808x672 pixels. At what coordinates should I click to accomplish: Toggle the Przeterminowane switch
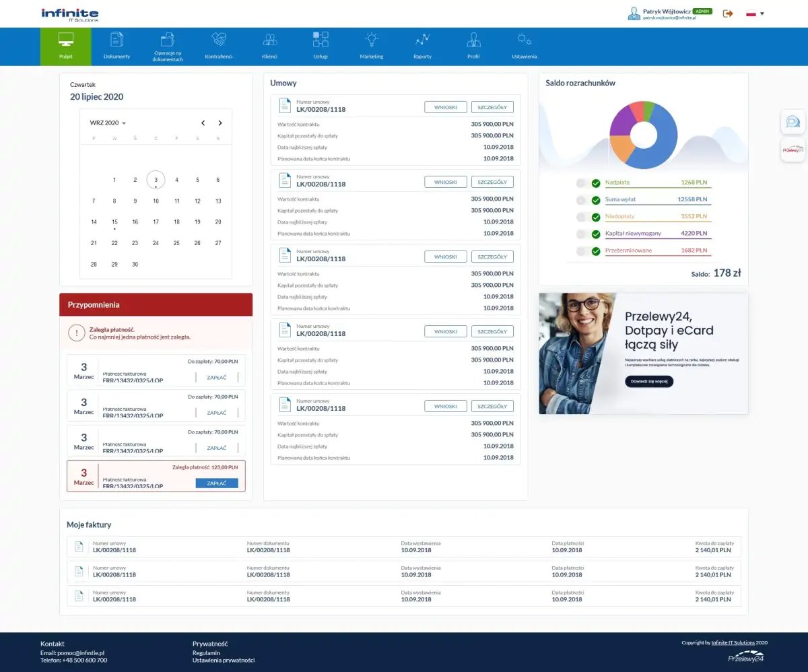pos(588,250)
